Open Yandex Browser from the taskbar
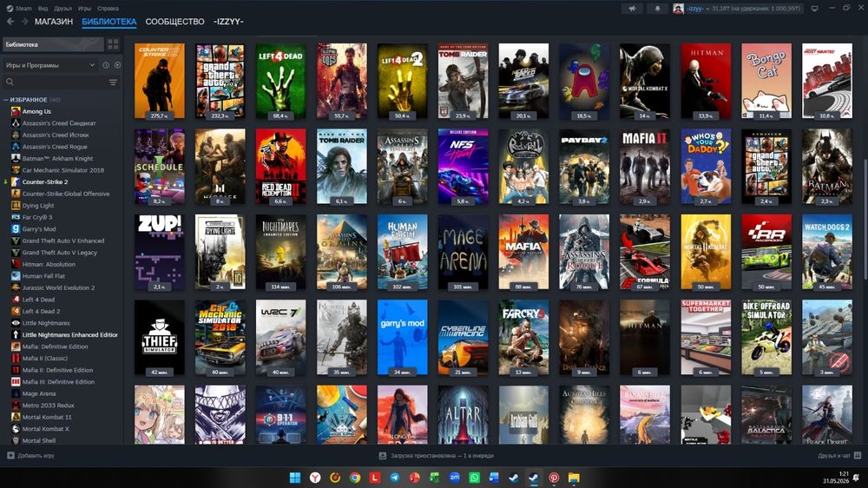The height and width of the screenshot is (488, 868). pos(315,478)
